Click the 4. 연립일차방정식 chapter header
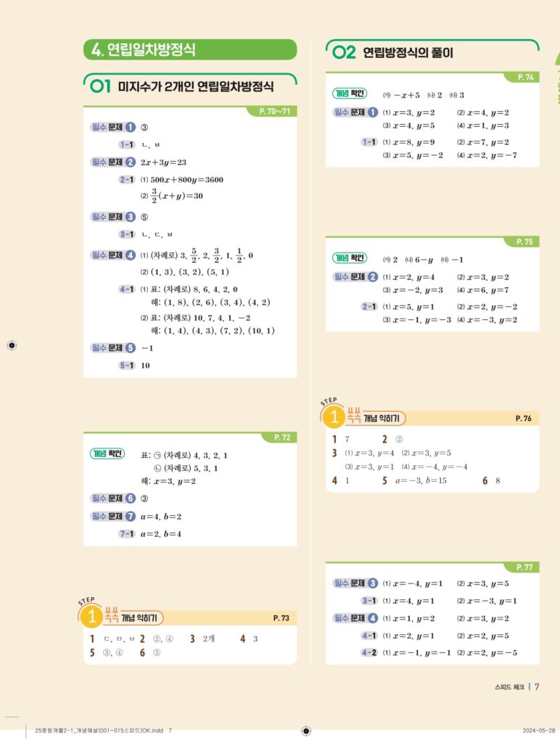The image size is (560, 743). pyautogui.click(x=190, y=50)
